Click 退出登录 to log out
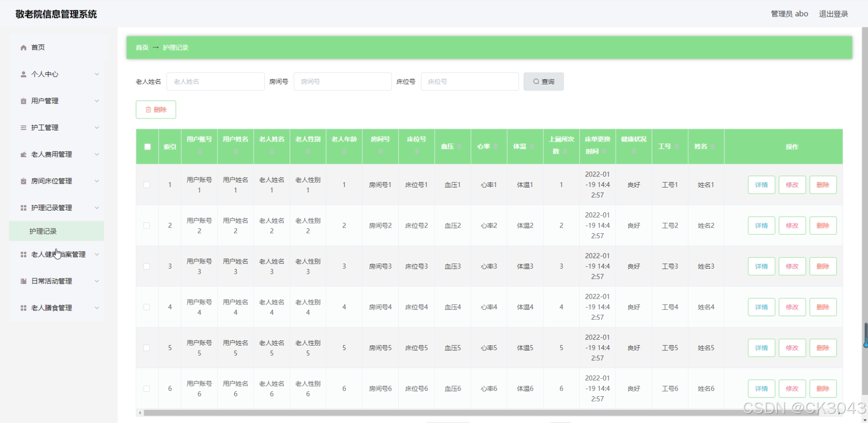Viewport: 868px width, 423px height. pos(833,14)
